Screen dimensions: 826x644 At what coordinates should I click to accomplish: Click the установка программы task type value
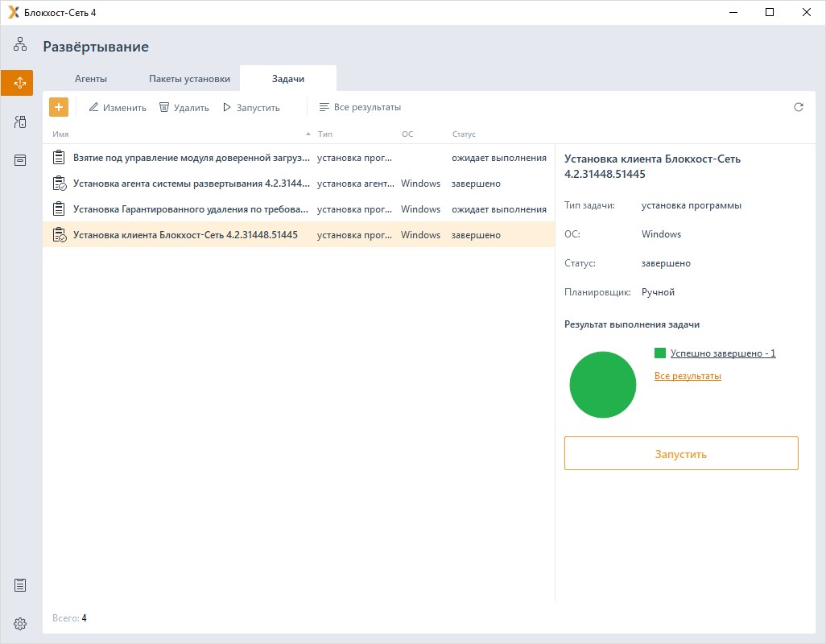[691, 205]
